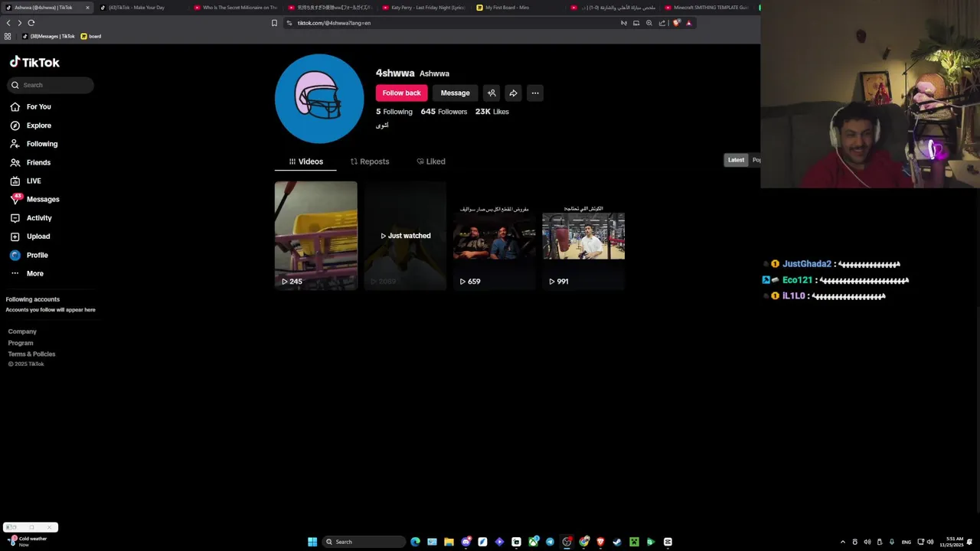This screenshot has width=980, height=551.
Task: Open Telegram from the taskbar
Action: click(550, 542)
